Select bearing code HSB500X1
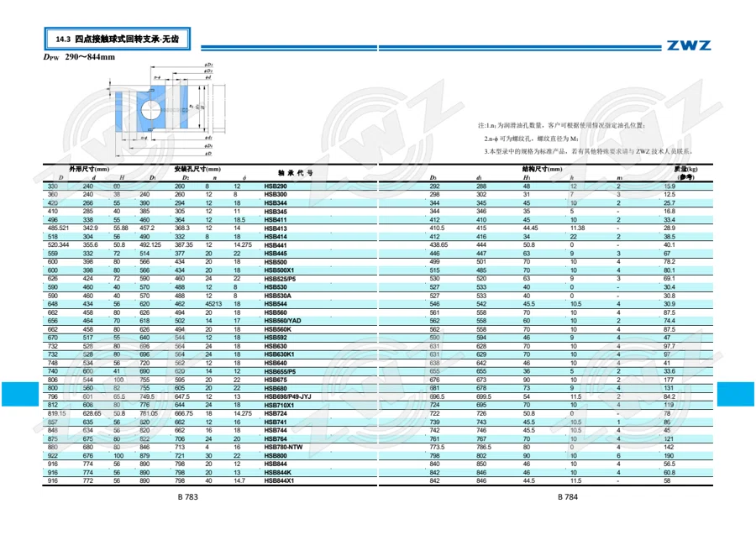This screenshot has width=756, height=535. (279, 270)
